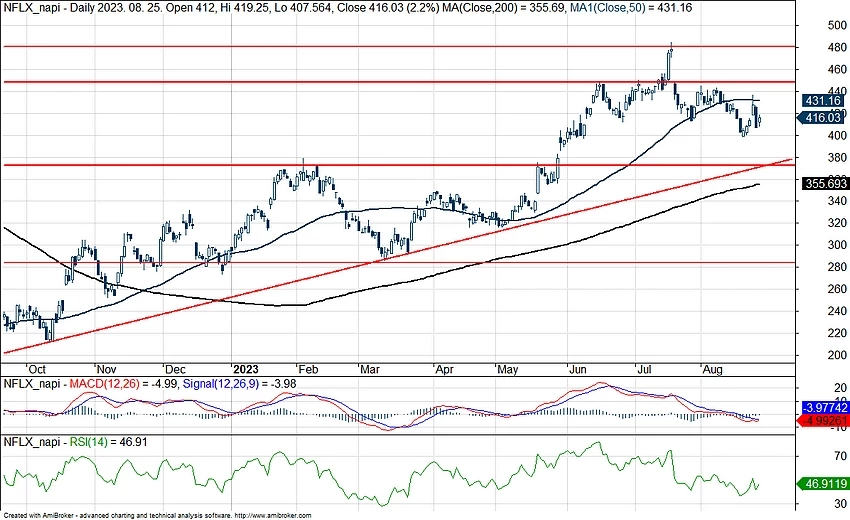Click the Dec label on time axis
Image resolution: width=850 pixels, height=520 pixels.
pyautogui.click(x=175, y=370)
